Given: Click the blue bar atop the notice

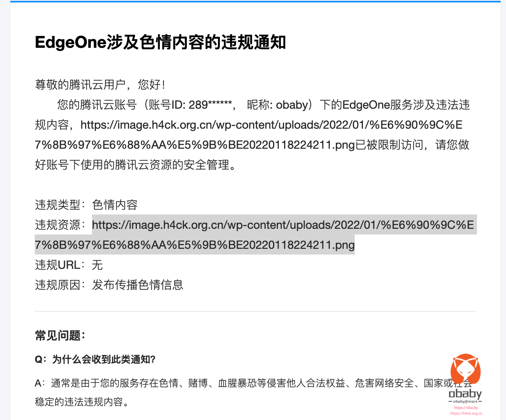Looking at the screenshot, I should (255, 2).
